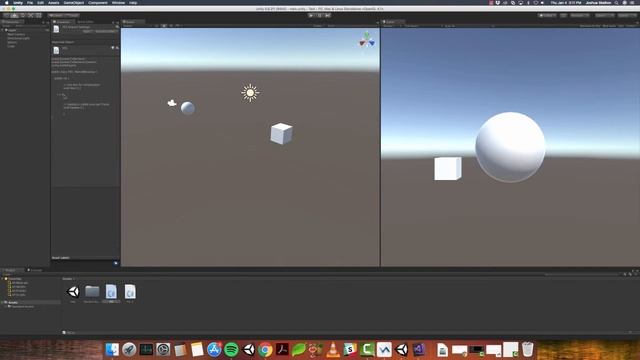The image size is (640, 360).
Task: Toggle scene audio in Scene view
Action: click(171, 26)
